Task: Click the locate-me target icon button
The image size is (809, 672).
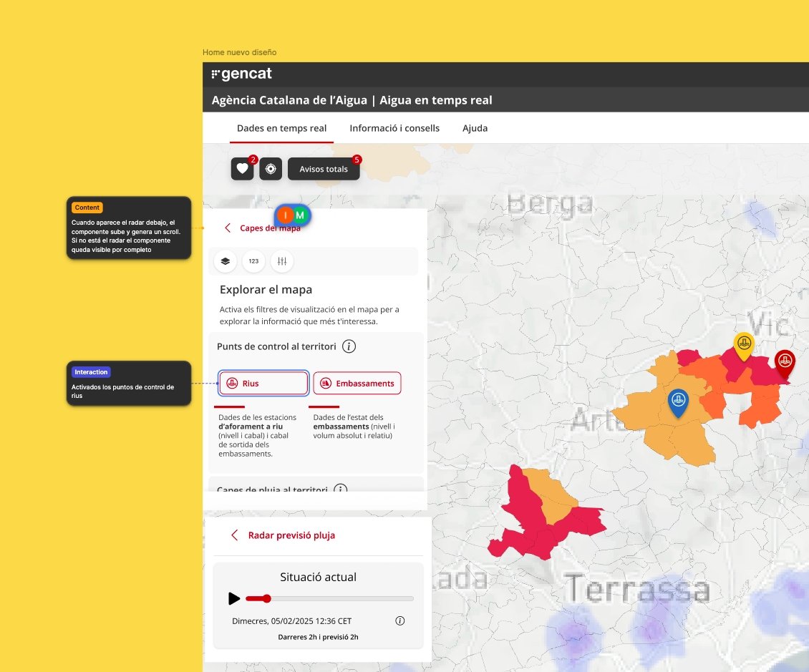Action: coord(271,169)
